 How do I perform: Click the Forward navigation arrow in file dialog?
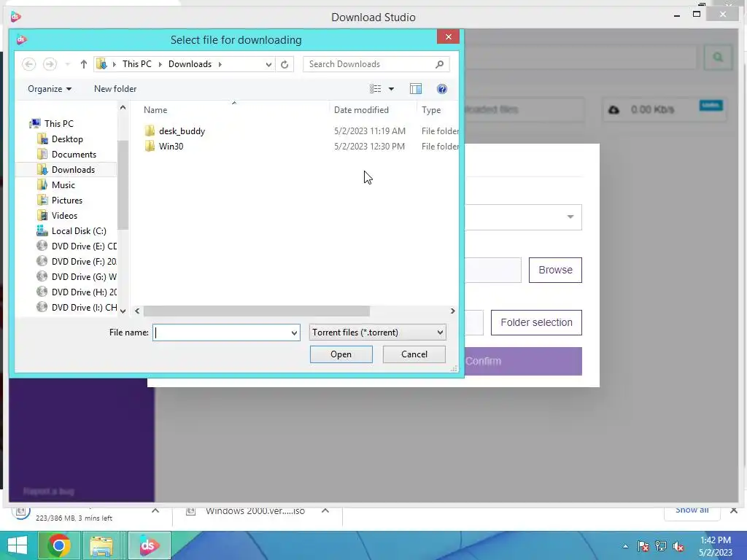pos(50,64)
